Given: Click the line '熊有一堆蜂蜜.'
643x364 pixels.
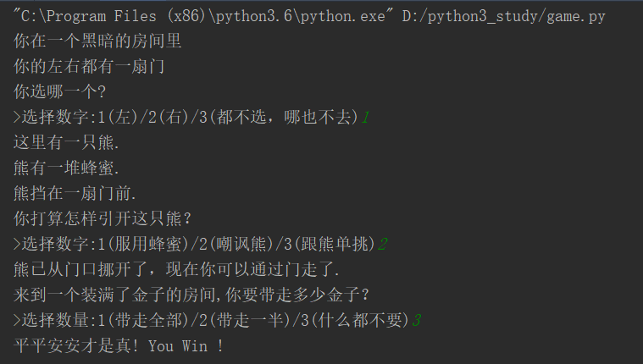Looking at the screenshot, I should pyautogui.click(x=66, y=168).
